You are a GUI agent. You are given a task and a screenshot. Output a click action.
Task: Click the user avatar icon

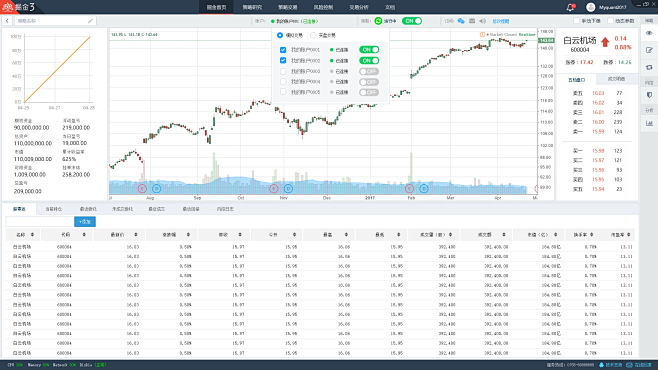[x=590, y=7]
